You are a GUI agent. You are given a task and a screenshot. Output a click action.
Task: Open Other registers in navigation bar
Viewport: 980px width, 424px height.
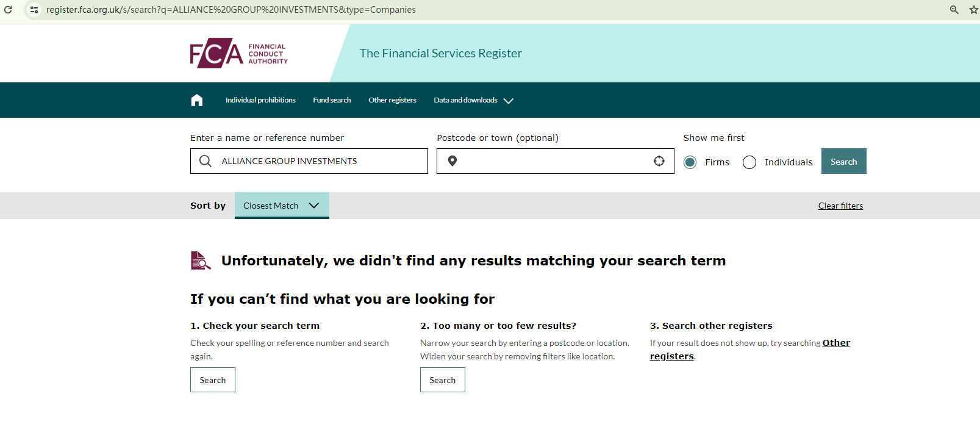click(x=392, y=100)
